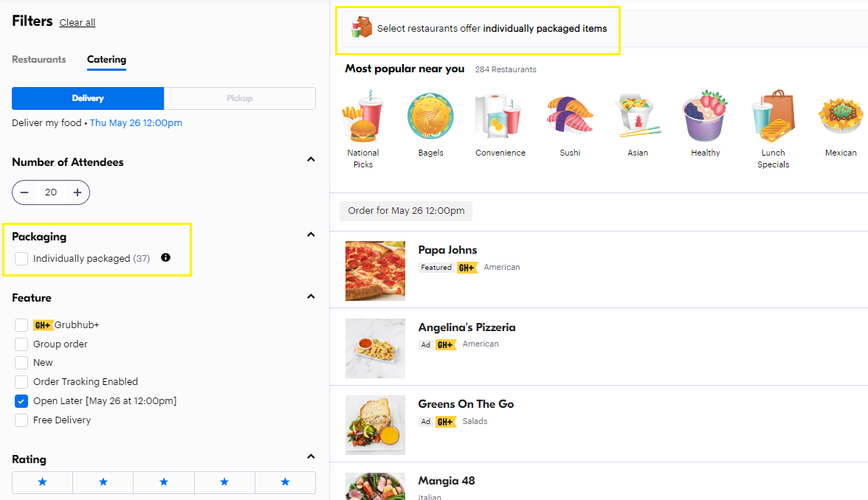Uncheck the Open Later filter
The width and height of the screenshot is (868, 500).
(x=21, y=401)
